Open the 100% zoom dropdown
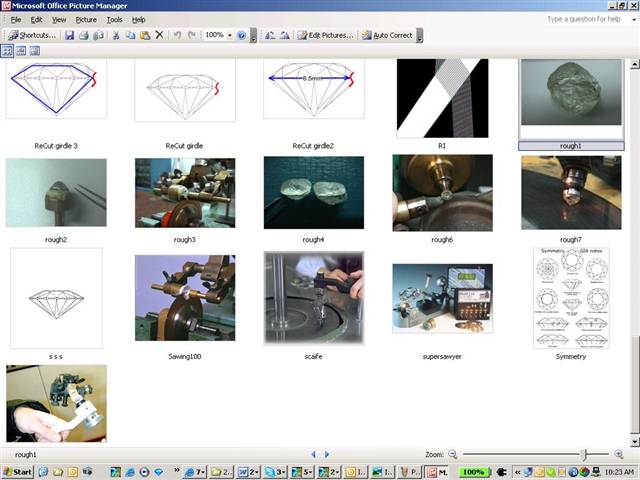The width and height of the screenshot is (640, 480). tap(229, 36)
